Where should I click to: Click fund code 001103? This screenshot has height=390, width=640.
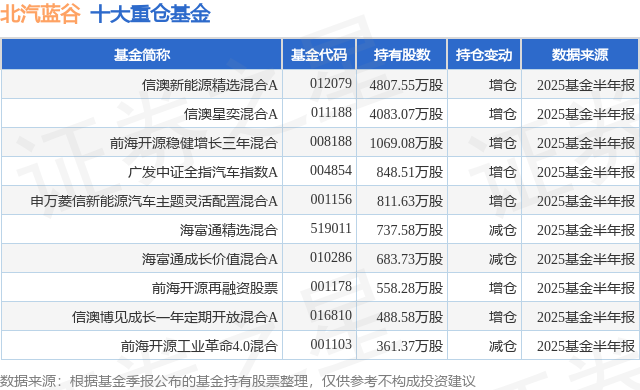331,344
